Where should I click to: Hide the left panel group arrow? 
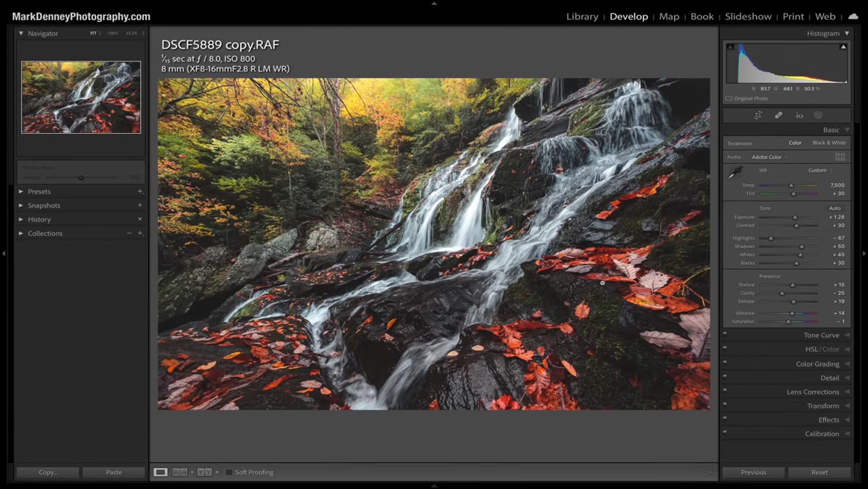[4, 253]
